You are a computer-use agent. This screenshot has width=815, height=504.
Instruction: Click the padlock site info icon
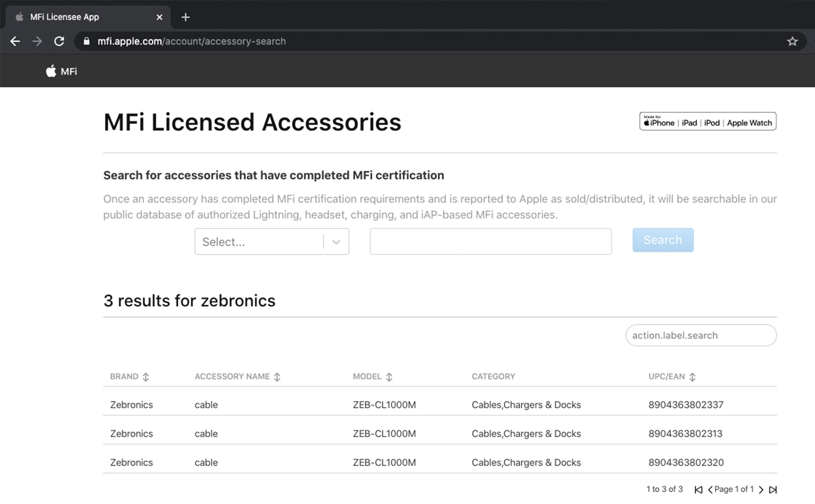[87, 41]
